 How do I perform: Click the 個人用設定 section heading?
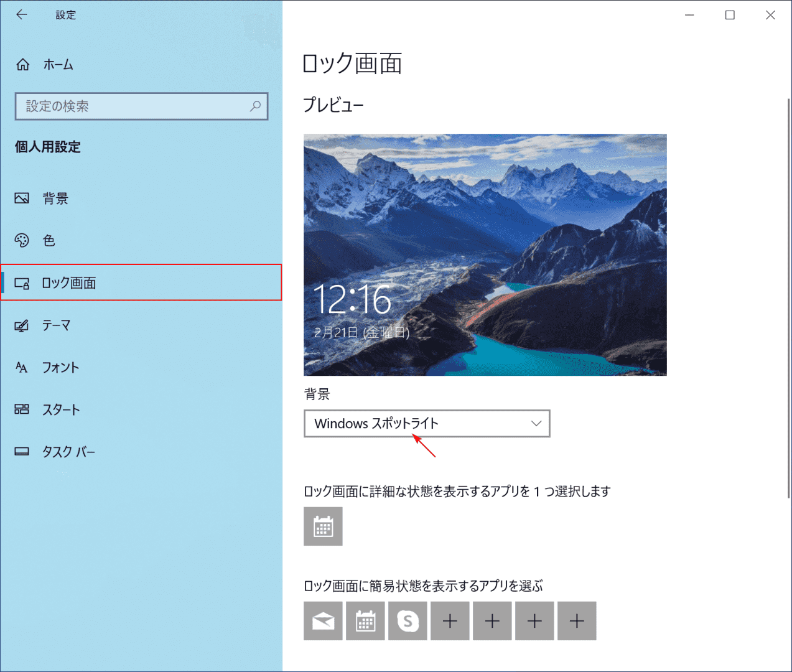(48, 147)
